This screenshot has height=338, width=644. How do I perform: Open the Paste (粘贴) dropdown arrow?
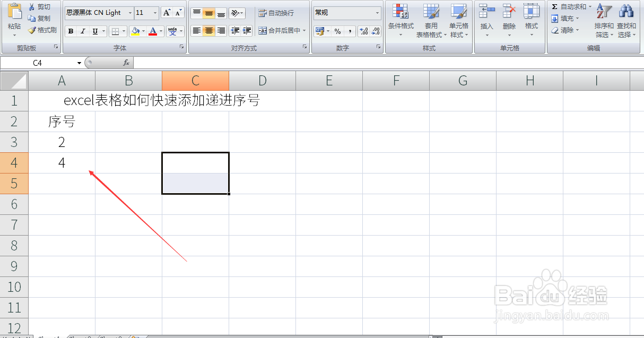click(14, 36)
